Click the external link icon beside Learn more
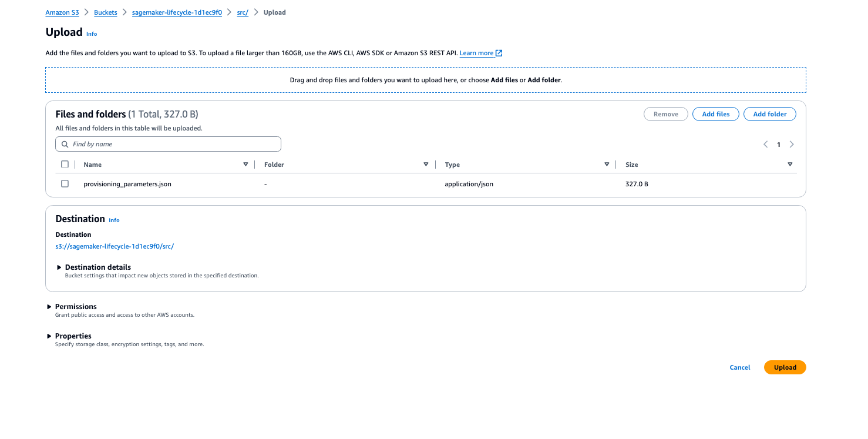Screen dimensions: 868x439 pos(499,53)
